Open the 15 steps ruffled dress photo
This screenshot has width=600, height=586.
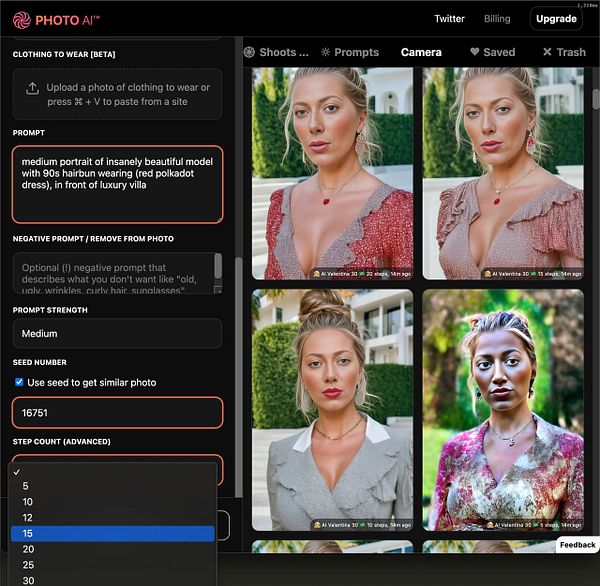(x=503, y=173)
